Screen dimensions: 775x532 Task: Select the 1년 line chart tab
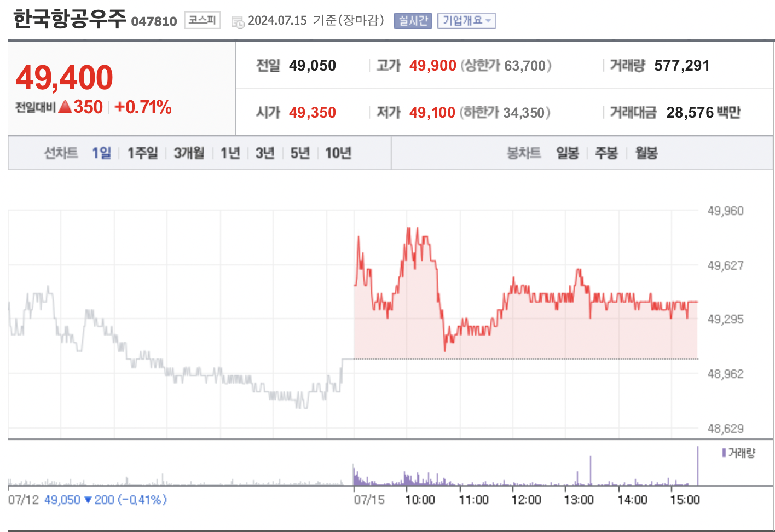(x=230, y=153)
